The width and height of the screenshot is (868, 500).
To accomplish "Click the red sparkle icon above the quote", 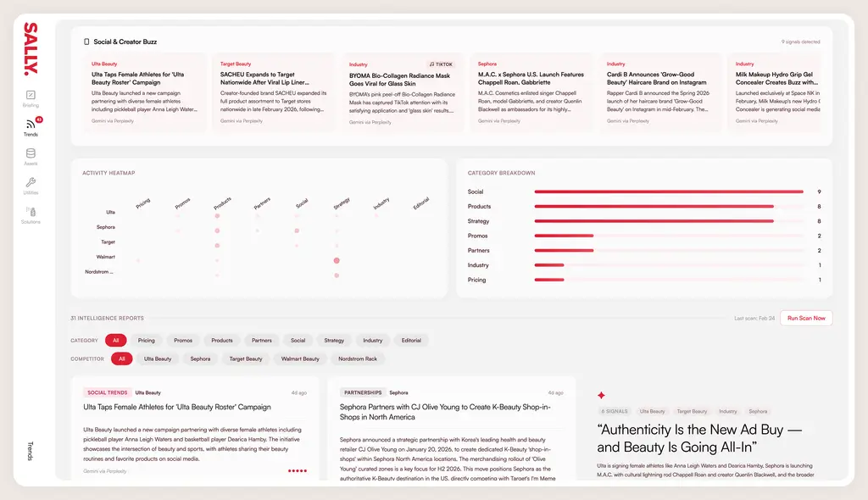I will click(601, 395).
